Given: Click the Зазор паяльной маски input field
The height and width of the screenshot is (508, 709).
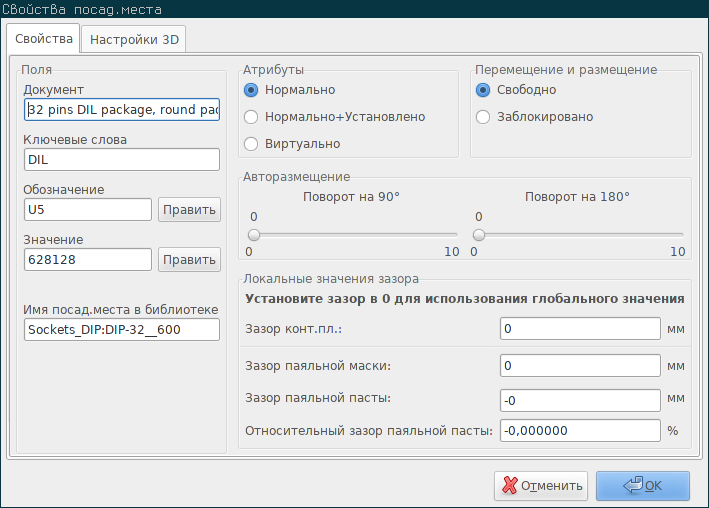Looking at the screenshot, I should click(x=580, y=366).
